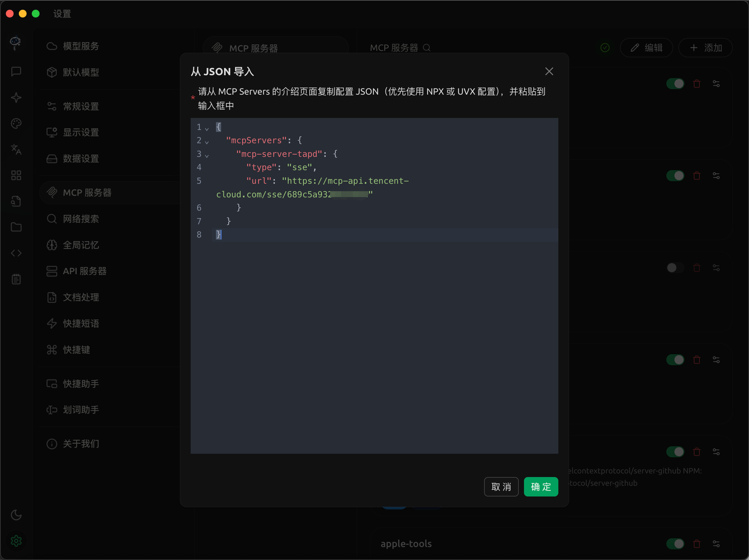Screen dimensions: 749x560
Task: Open the translate icon in left sidebar
Action: (16, 149)
